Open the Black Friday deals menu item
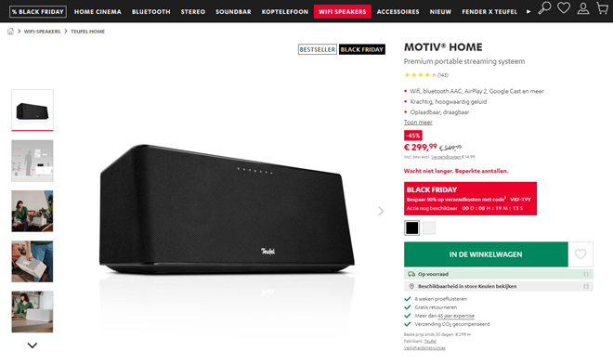 point(38,12)
